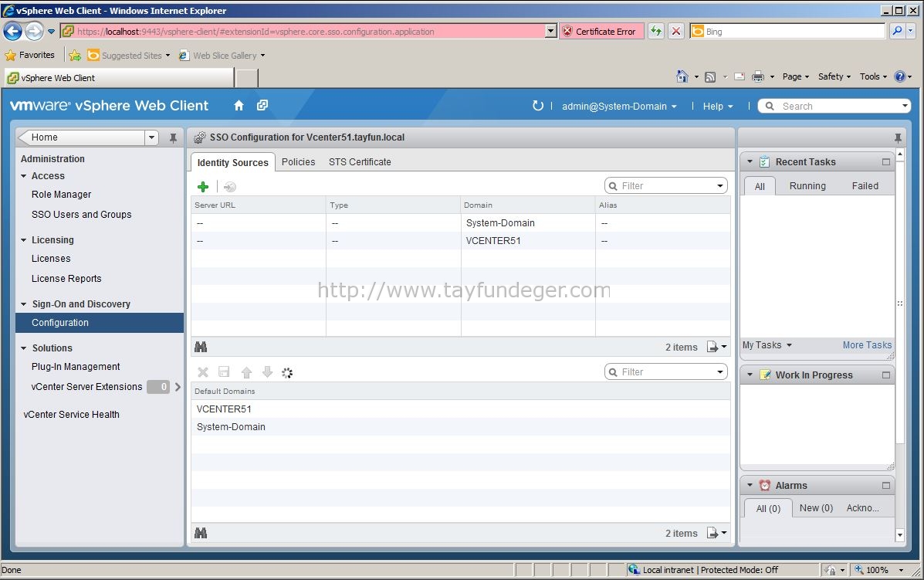Open SSO Users and Groups
Image resolution: width=924 pixels, height=580 pixels.
pos(81,215)
